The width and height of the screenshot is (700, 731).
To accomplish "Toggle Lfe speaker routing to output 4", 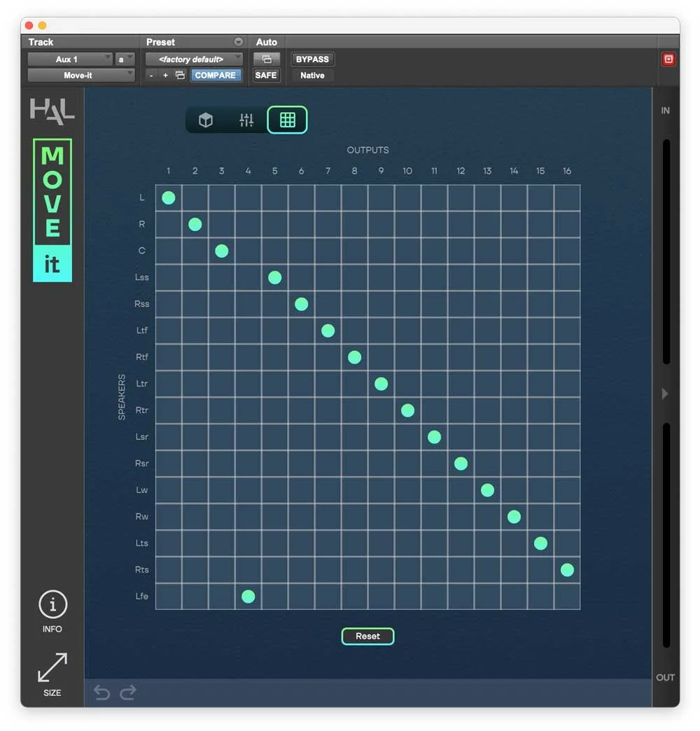I will (248, 597).
